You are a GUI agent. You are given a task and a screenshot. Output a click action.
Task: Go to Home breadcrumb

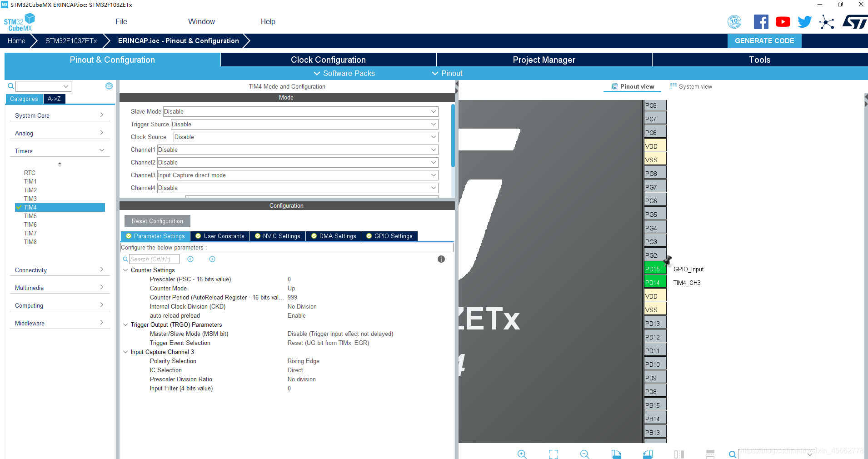[16, 40]
